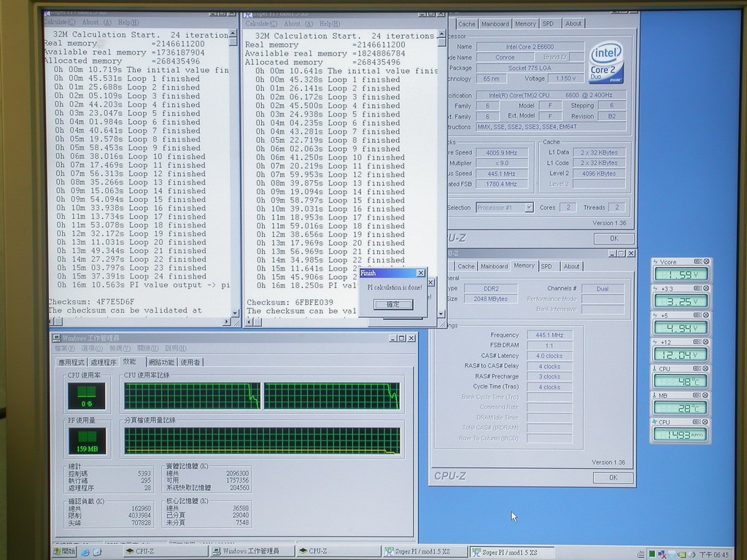Close the CPU fan RPM widget
The image size is (747, 560).
(705, 422)
